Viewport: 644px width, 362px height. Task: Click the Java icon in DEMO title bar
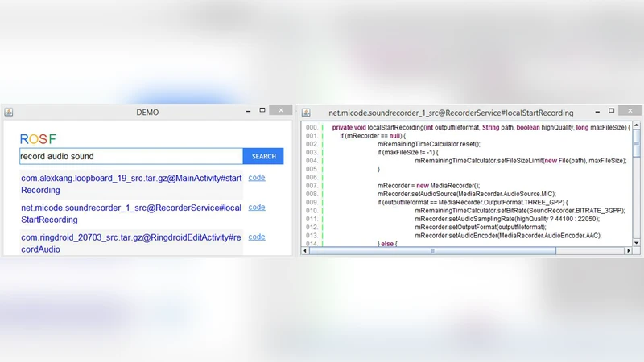[x=9, y=112]
